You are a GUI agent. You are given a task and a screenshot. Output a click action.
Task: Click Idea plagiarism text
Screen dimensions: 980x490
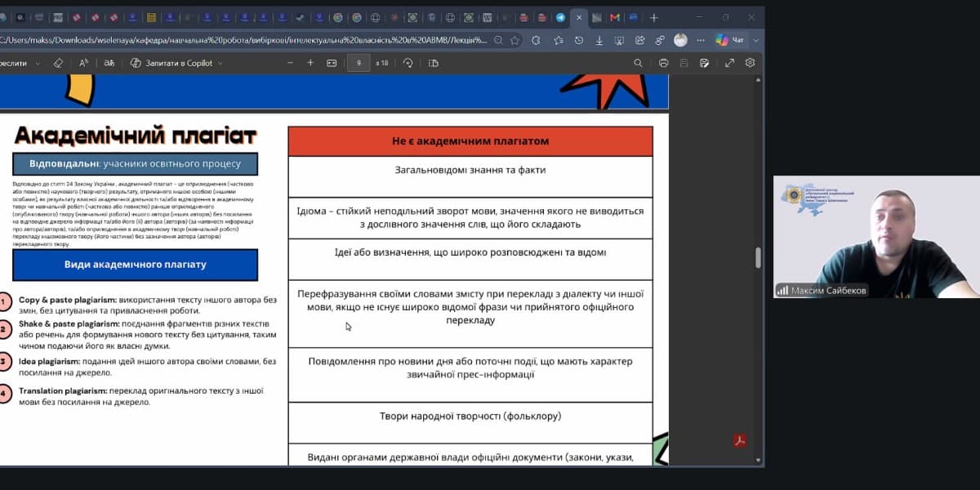[x=148, y=367]
